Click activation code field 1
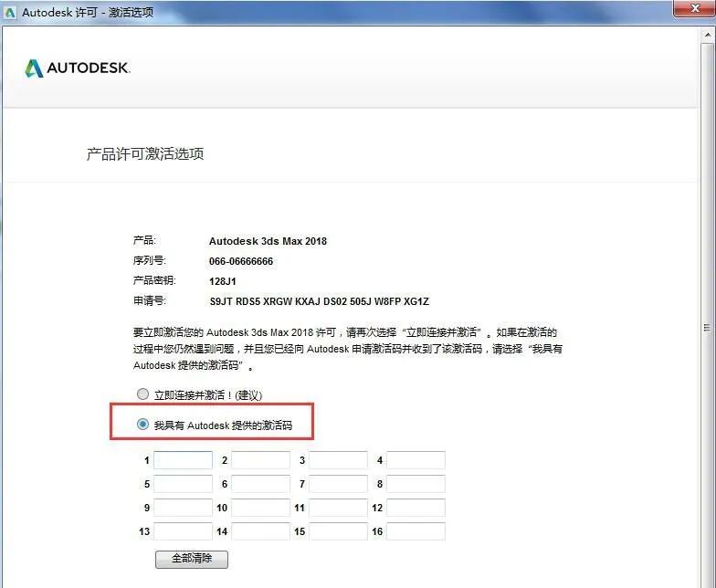The width and height of the screenshot is (716, 588). (183, 460)
